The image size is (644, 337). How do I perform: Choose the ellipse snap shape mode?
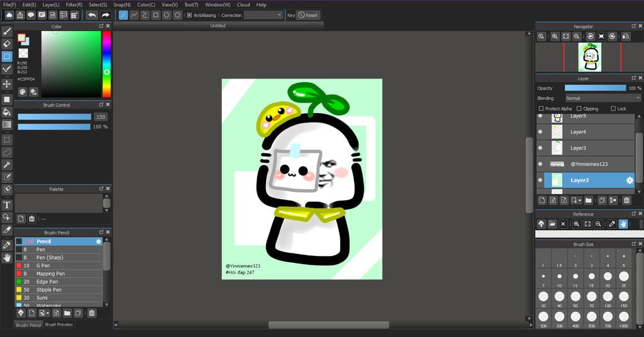(x=167, y=15)
